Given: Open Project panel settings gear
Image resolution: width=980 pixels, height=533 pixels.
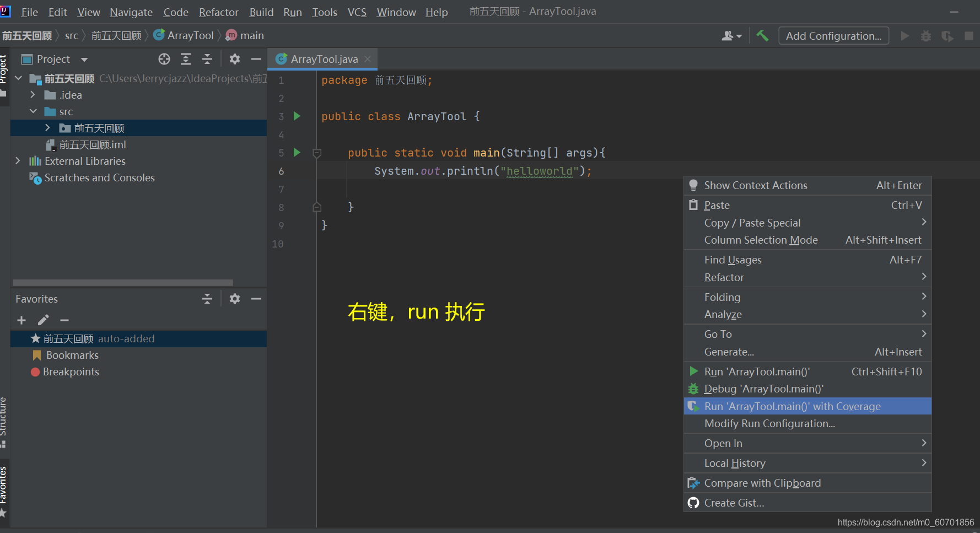Looking at the screenshot, I should click(x=234, y=59).
